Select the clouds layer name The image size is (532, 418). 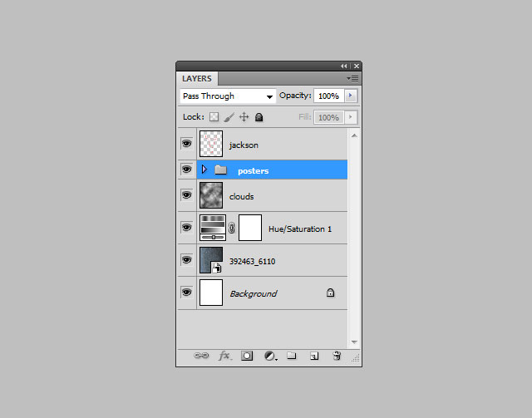click(x=241, y=196)
